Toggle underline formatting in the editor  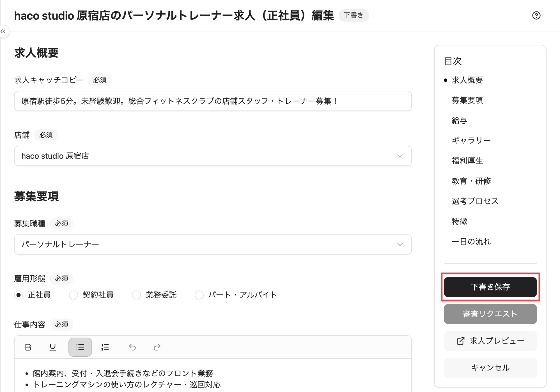coord(53,347)
